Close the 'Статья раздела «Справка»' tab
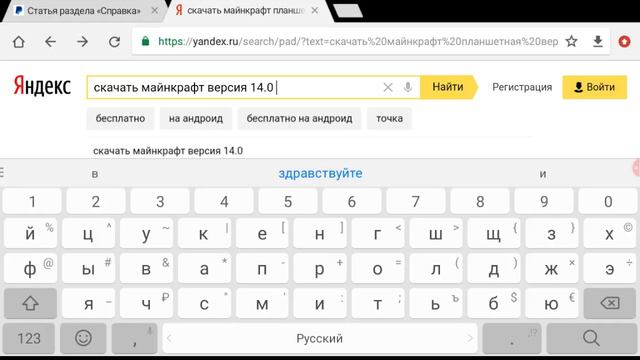Image resolution: width=640 pixels, height=360 pixels. [155, 11]
